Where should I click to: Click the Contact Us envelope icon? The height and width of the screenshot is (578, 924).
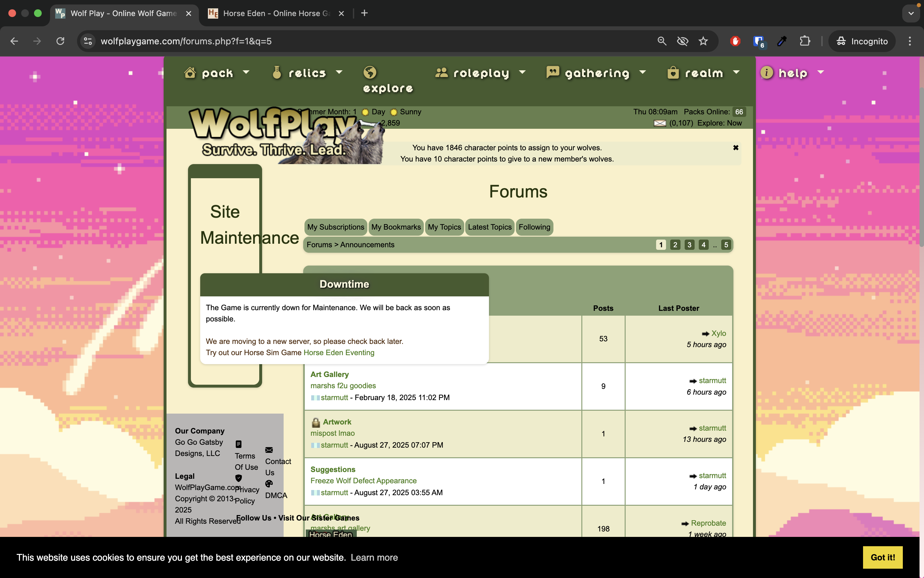click(269, 450)
